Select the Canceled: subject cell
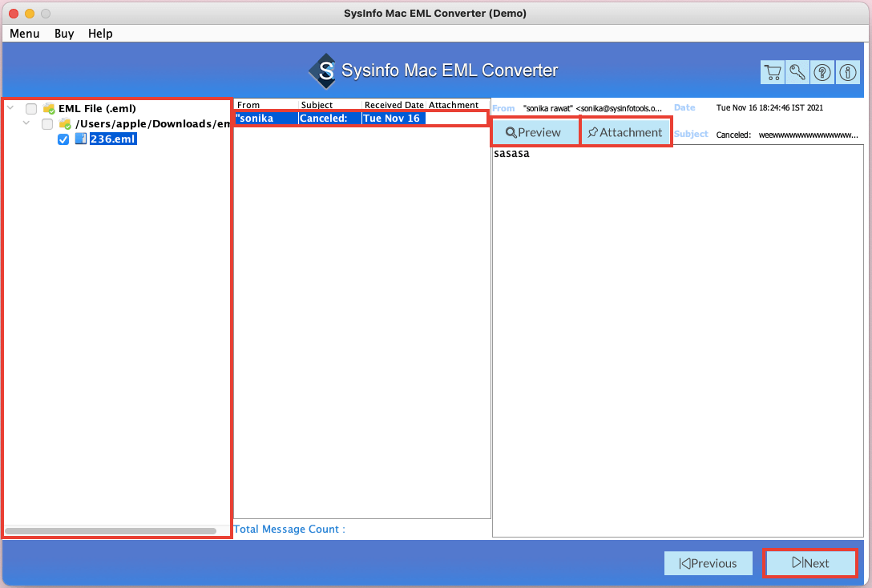872x588 pixels. [330, 118]
